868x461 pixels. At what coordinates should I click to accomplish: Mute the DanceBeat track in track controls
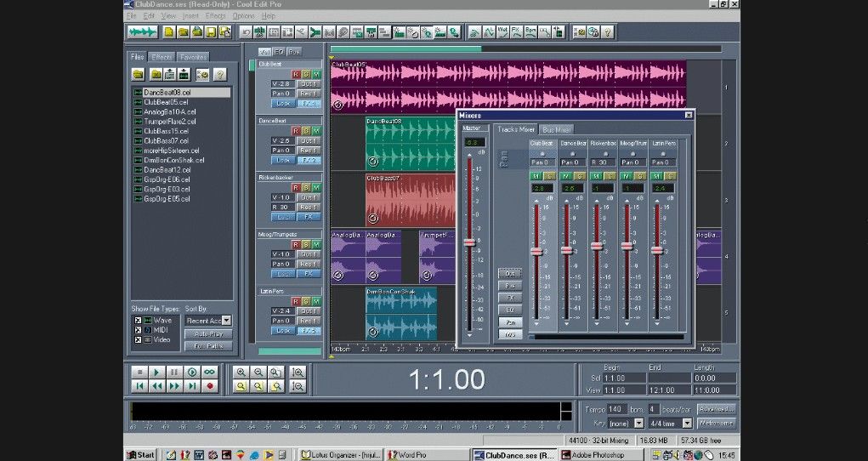click(x=316, y=131)
